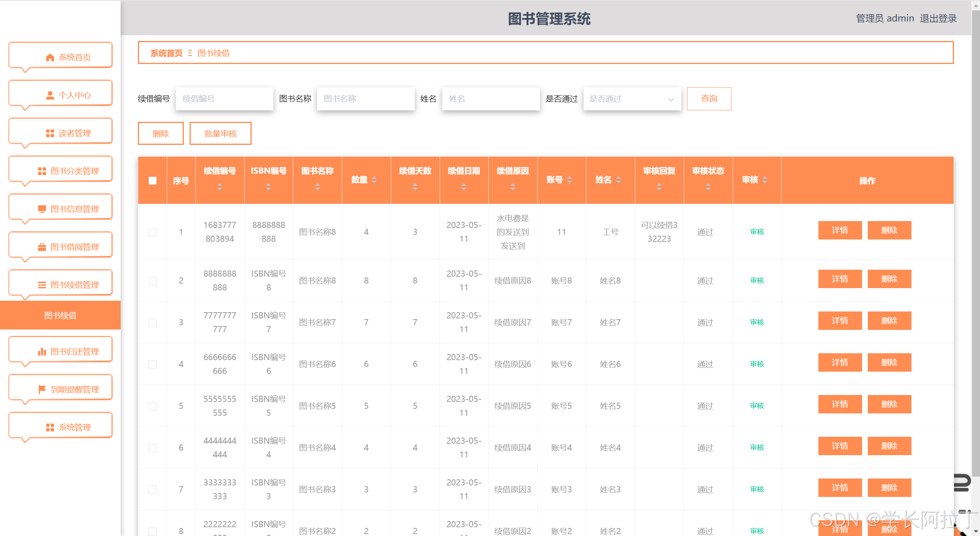Select the monitor icon for 图书信息管理
This screenshot has width=980, height=536.
(42, 208)
